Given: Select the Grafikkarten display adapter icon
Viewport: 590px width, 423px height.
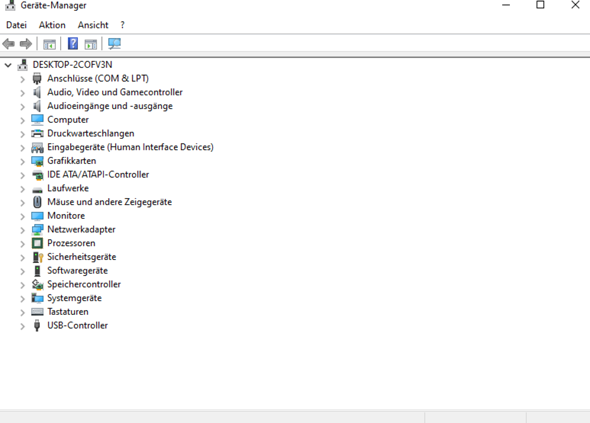Looking at the screenshot, I should click(x=37, y=161).
